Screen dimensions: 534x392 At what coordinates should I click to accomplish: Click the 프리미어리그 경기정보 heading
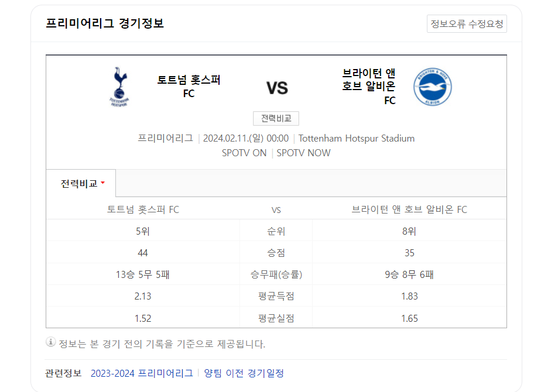click(105, 23)
